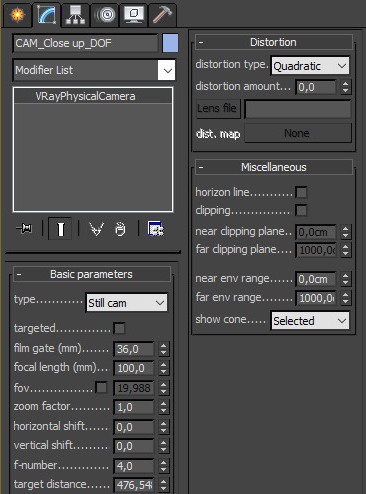This screenshot has height=494, width=366.
Task: Click the focal length spinner arrows
Action: click(x=163, y=368)
